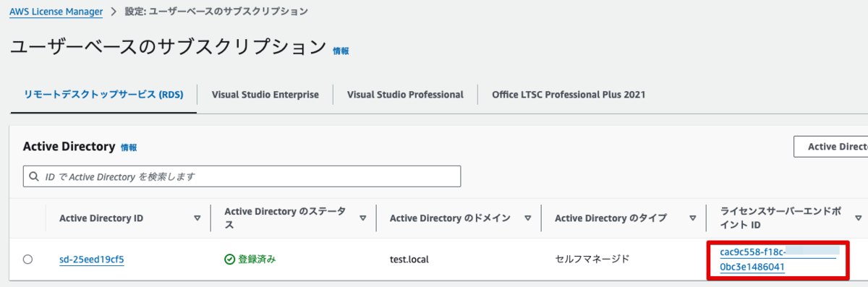Switch to Visual Studio Enterprise tab
Image resolution: width=868 pixels, height=287 pixels.
point(265,95)
